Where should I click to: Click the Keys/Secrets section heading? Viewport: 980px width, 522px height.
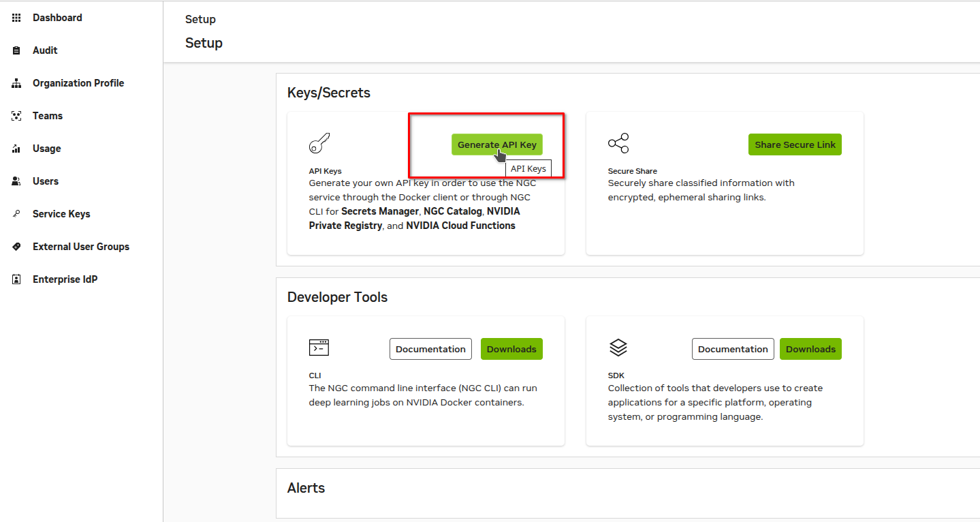(x=329, y=93)
